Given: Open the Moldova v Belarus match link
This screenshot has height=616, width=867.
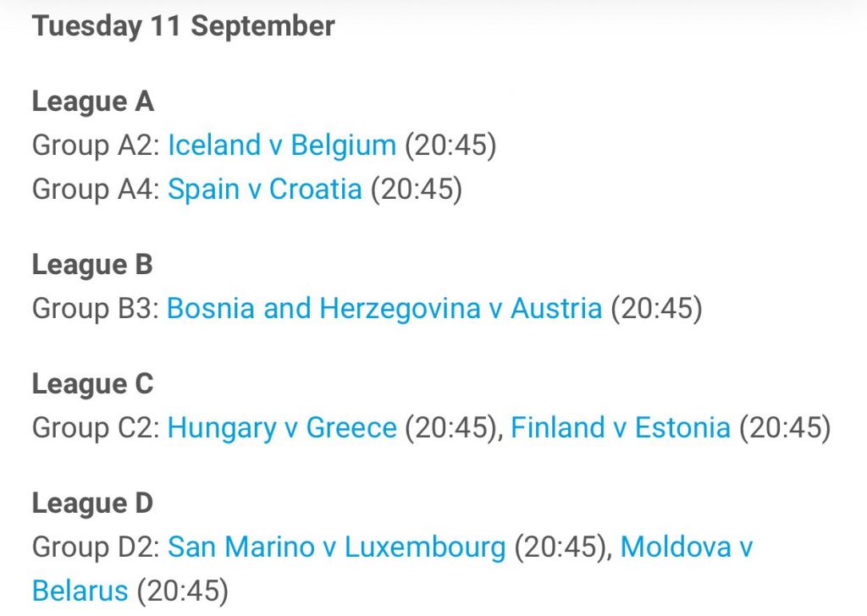Looking at the screenshot, I should pyautogui.click(x=686, y=547).
